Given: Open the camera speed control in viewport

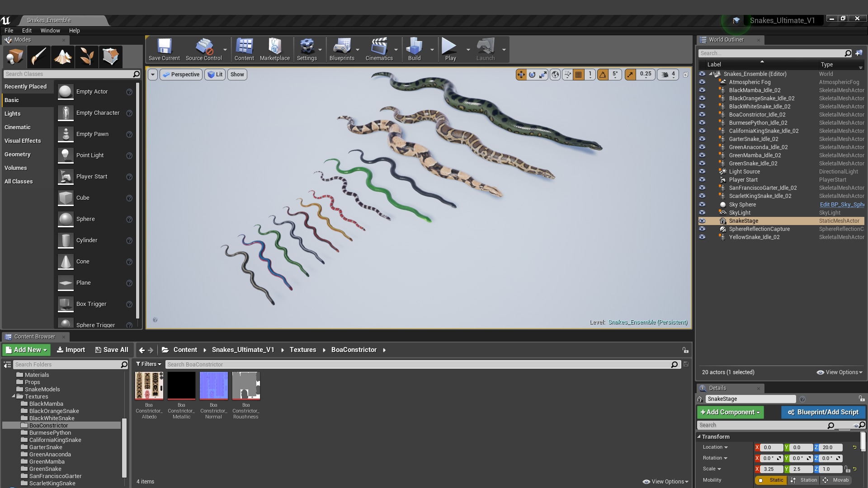Looking at the screenshot, I should (668, 75).
